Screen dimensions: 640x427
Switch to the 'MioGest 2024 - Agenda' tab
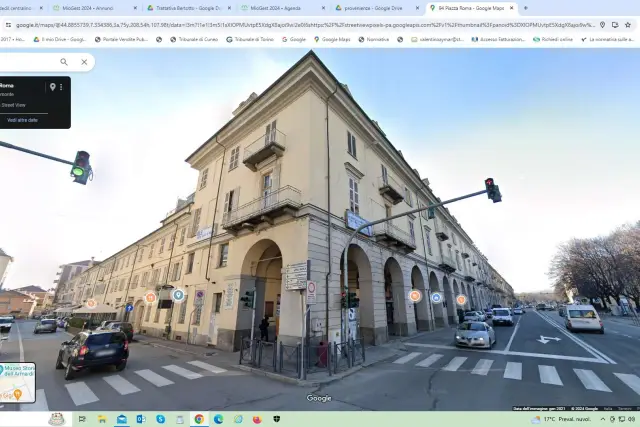click(x=283, y=8)
